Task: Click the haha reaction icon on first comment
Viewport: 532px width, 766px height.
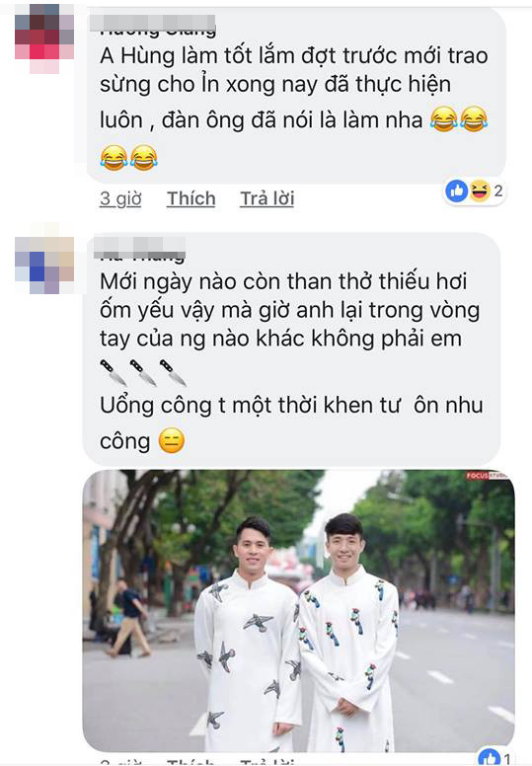Action: pos(480,191)
